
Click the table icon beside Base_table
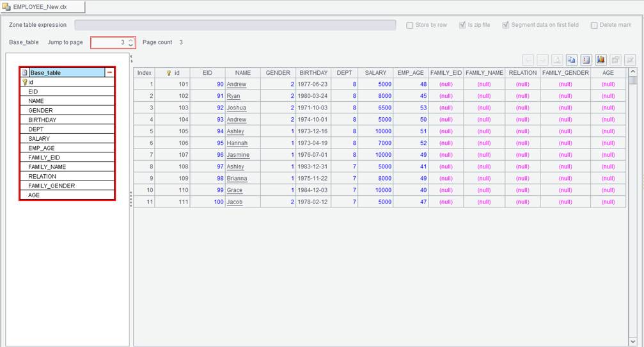pyautogui.click(x=25, y=72)
